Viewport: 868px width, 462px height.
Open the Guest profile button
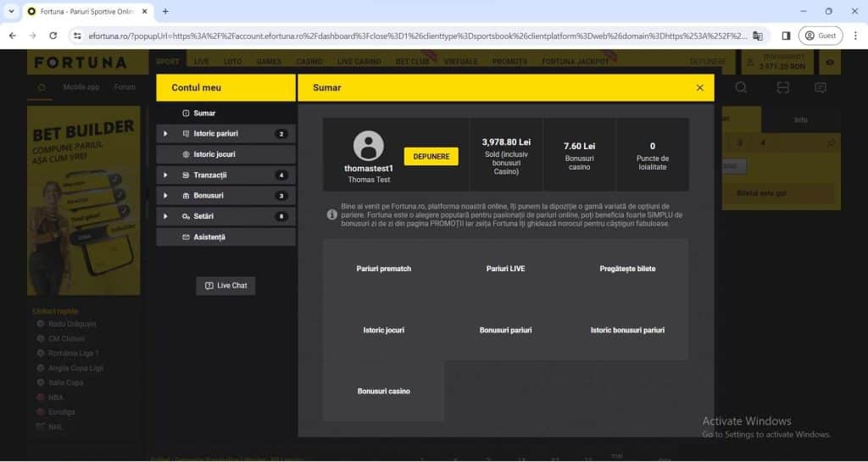[821, 36]
